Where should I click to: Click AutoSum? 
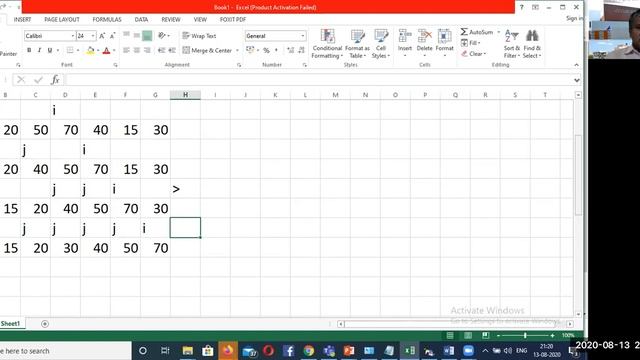click(x=477, y=32)
